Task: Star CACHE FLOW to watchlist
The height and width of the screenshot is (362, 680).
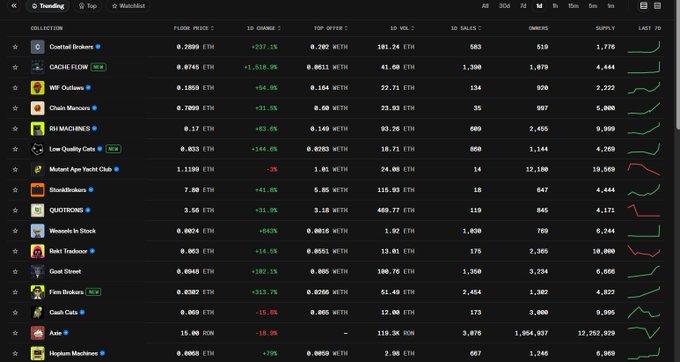Action: tap(15, 67)
